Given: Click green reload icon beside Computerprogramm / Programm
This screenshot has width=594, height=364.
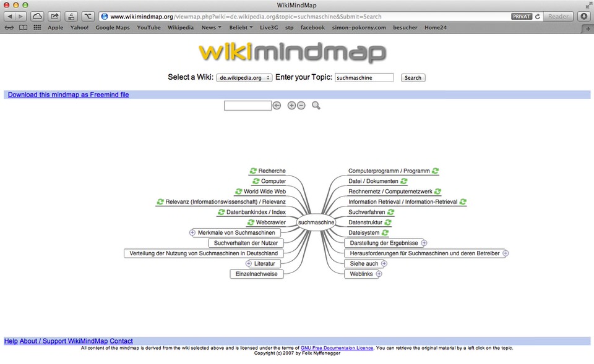Looking at the screenshot, I should point(436,171).
